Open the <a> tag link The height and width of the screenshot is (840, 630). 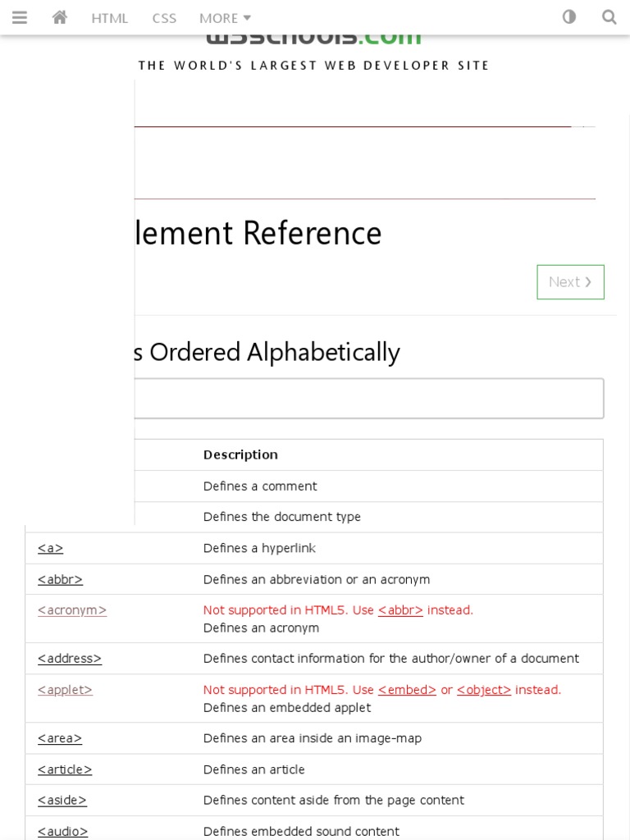(x=51, y=548)
